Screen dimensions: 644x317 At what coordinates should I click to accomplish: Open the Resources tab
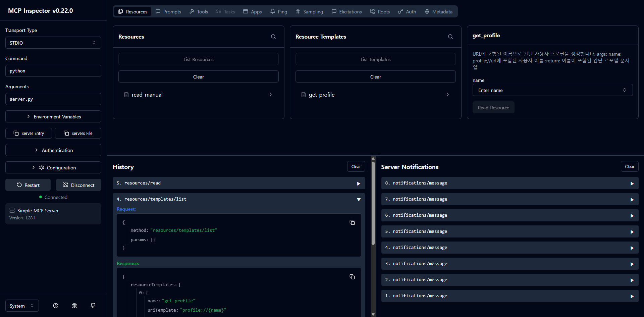tap(133, 11)
